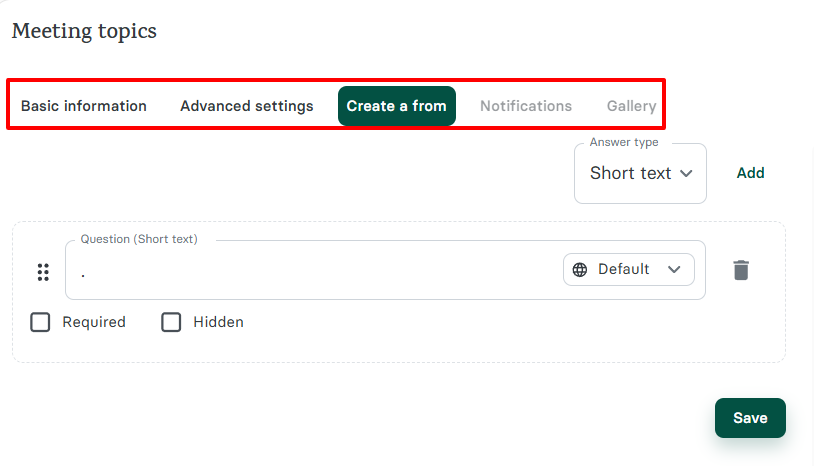
Task: Open the Gallery tab
Action: pos(631,106)
